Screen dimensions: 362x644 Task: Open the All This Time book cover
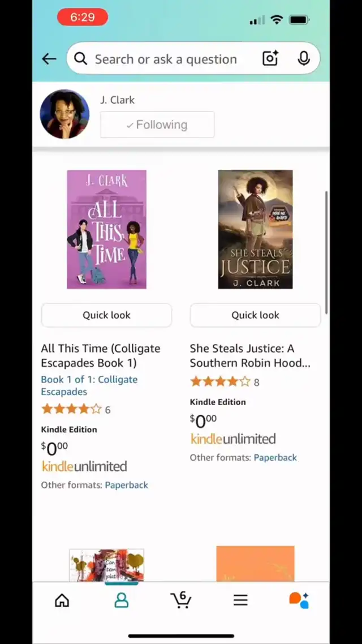(x=107, y=229)
